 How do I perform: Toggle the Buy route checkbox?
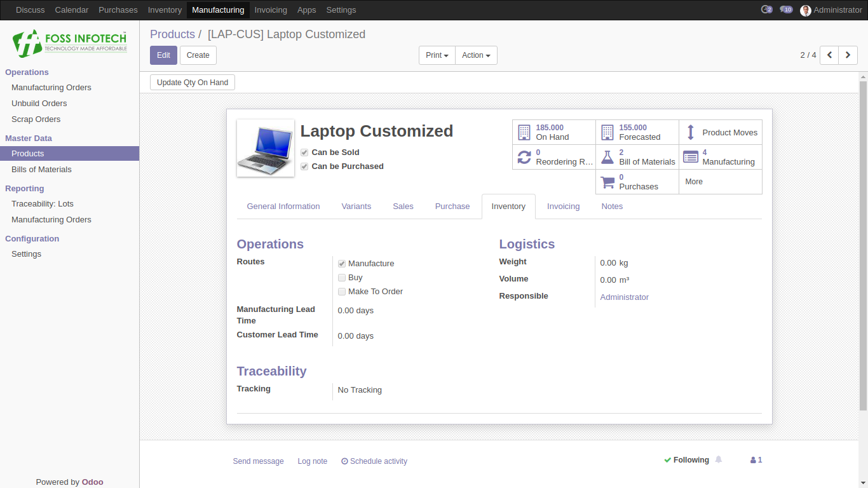pyautogui.click(x=342, y=278)
